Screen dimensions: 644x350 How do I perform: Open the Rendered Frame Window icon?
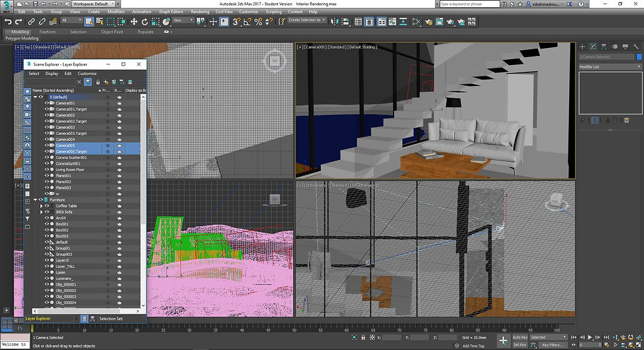click(x=439, y=22)
